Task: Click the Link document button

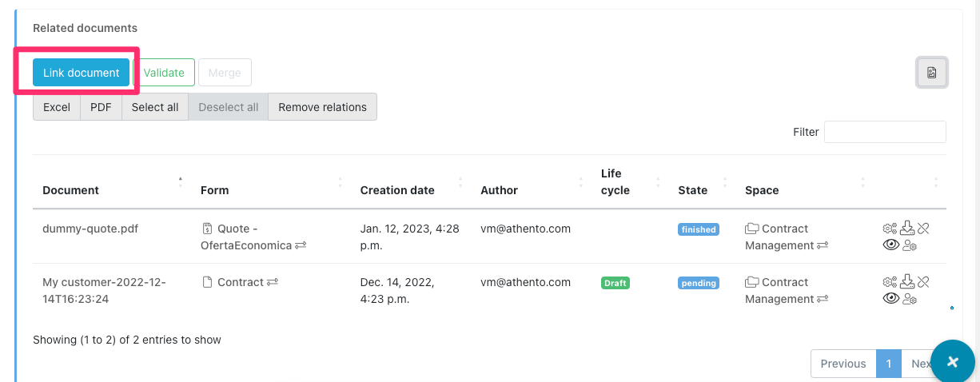Action: (81, 73)
